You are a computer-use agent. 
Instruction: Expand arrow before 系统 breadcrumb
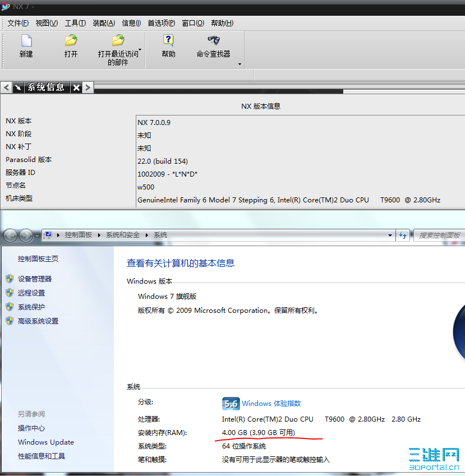147,235
